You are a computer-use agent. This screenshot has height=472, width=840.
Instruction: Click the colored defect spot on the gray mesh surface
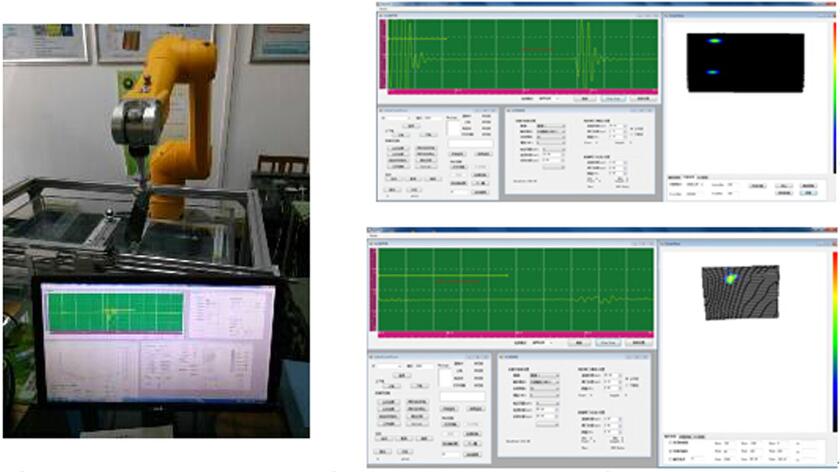coord(731,276)
